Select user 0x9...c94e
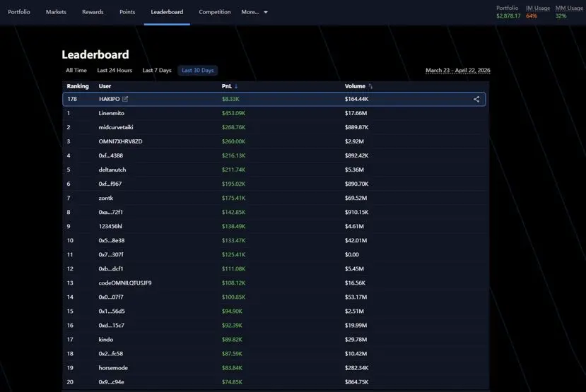Image resolution: width=586 pixels, height=392 pixels. point(112,382)
